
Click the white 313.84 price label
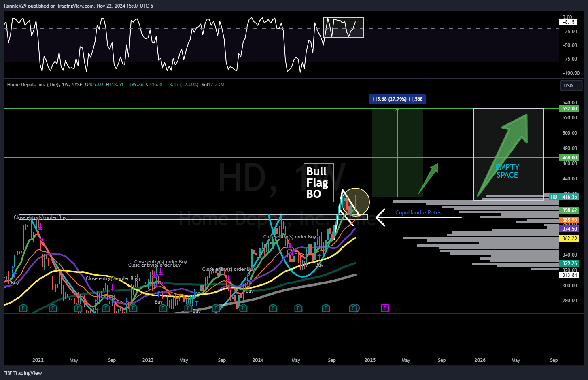point(569,275)
